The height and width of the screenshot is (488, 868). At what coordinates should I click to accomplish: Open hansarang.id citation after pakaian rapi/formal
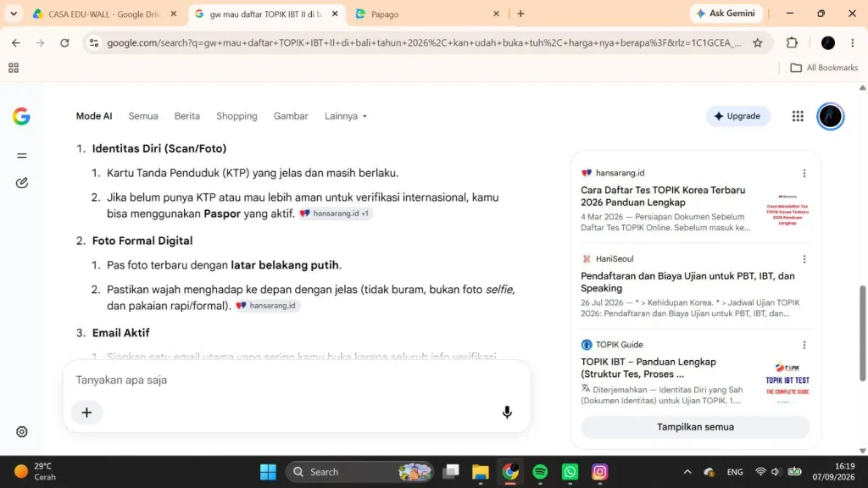[267, 305]
